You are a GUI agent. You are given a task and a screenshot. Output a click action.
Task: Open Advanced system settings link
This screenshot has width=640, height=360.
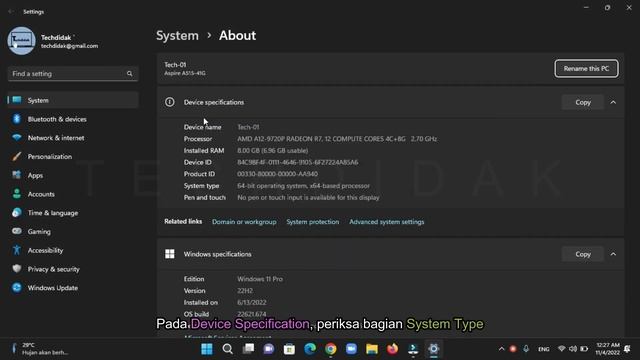[x=387, y=222]
